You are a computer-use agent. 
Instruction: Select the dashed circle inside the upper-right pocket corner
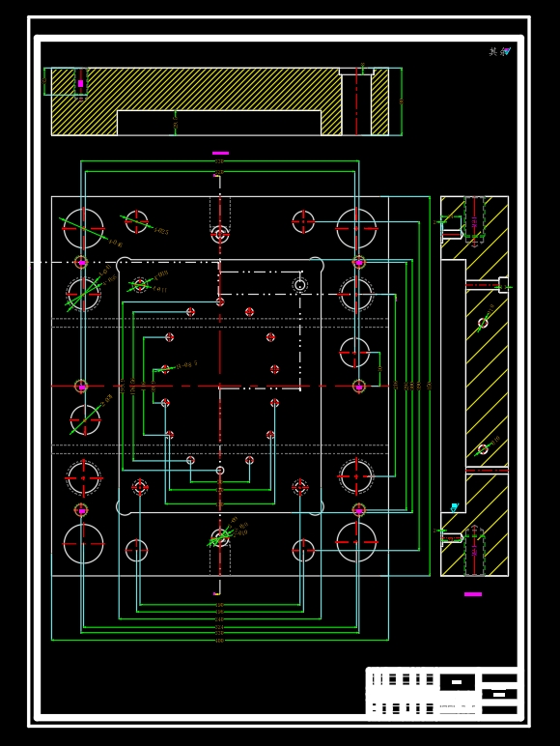(x=300, y=285)
